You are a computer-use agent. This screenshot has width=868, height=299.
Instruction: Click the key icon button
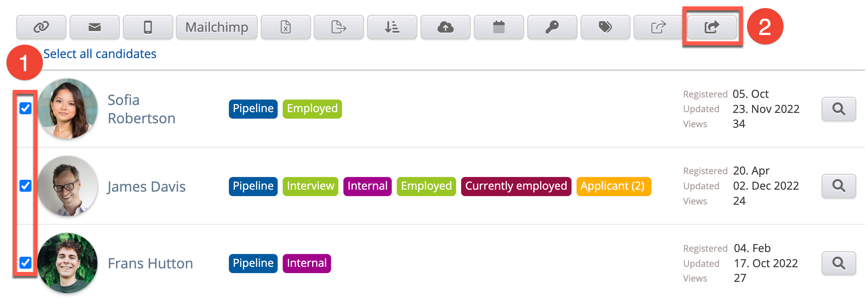(x=552, y=27)
